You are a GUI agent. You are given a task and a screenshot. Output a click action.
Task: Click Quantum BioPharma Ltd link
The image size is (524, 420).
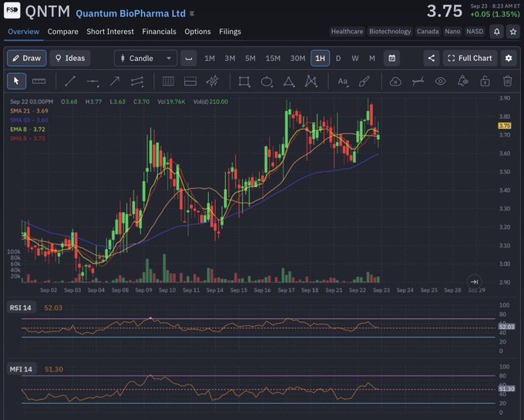[x=130, y=14]
